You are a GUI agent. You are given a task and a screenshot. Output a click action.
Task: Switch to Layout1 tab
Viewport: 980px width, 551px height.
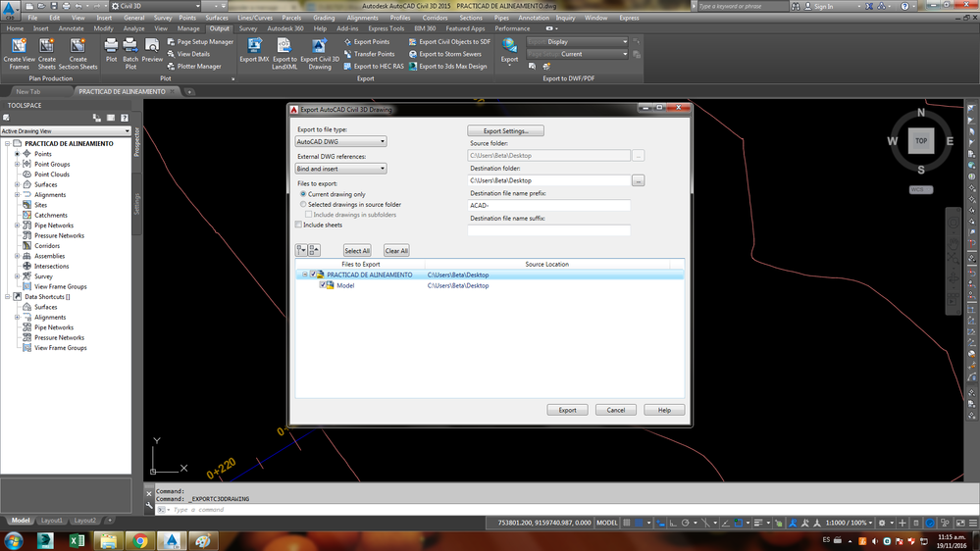51,521
